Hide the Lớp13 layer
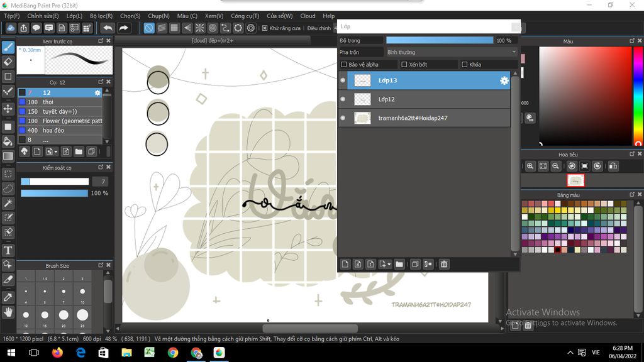 coord(343,80)
